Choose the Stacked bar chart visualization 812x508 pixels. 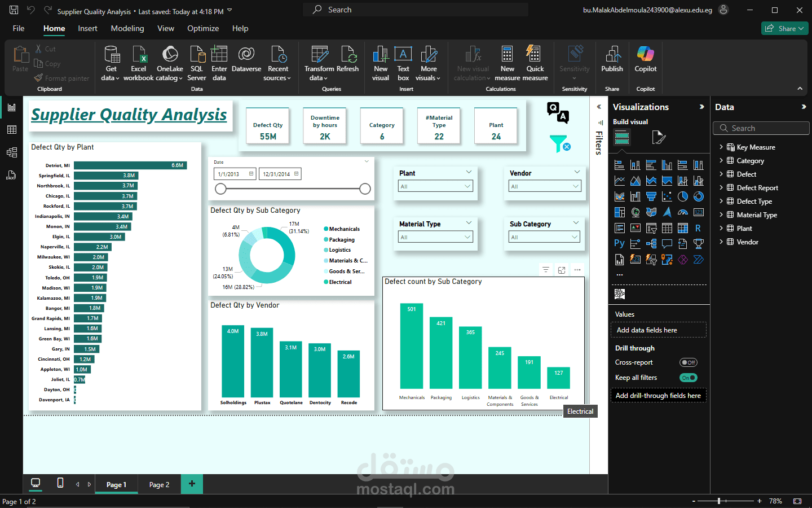click(619, 165)
